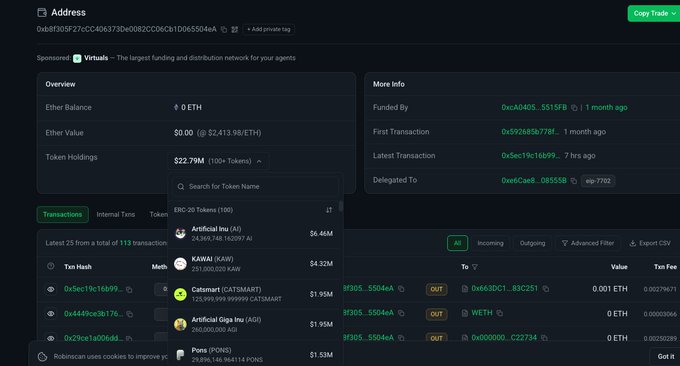Open Funded By address 0xcA0405...5515FB
The height and width of the screenshot is (366, 680).
coord(534,107)
